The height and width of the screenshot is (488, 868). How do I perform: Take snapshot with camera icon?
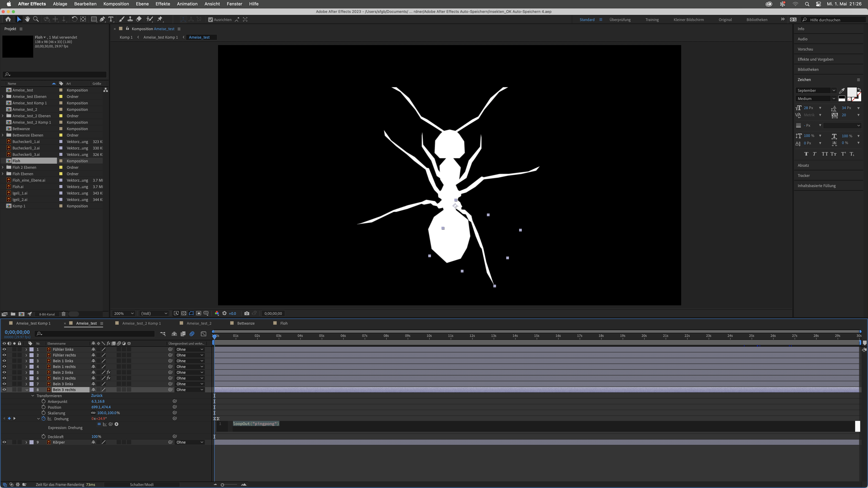247,313
